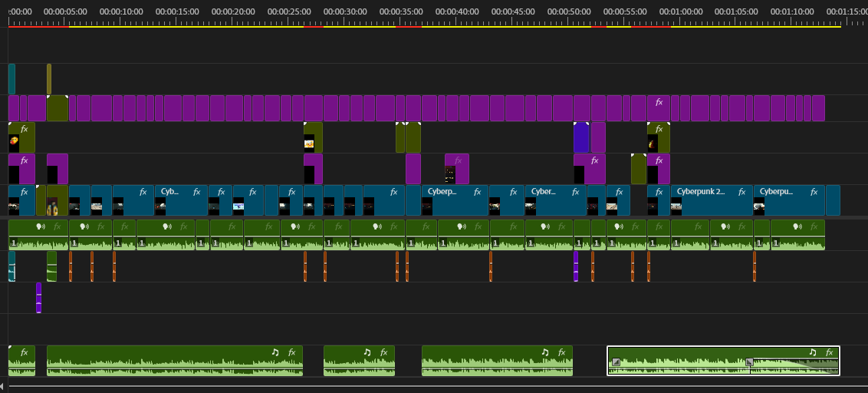Select the 'Cyberp...' clip label
868x393 pixels.
coord(442,192)
